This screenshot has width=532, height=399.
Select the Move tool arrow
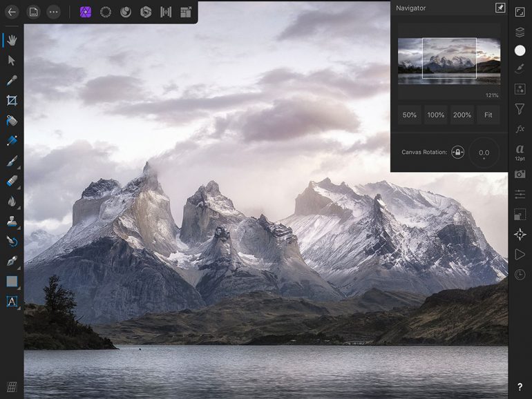click(12, 61)
